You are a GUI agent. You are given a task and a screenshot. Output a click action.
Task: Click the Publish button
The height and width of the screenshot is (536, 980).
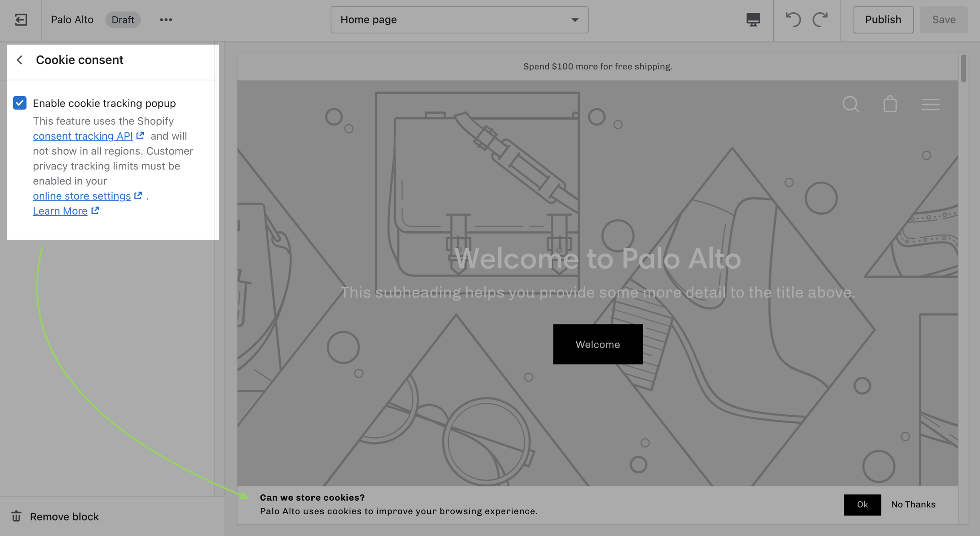pyautogui.click(x=883, y=20)
